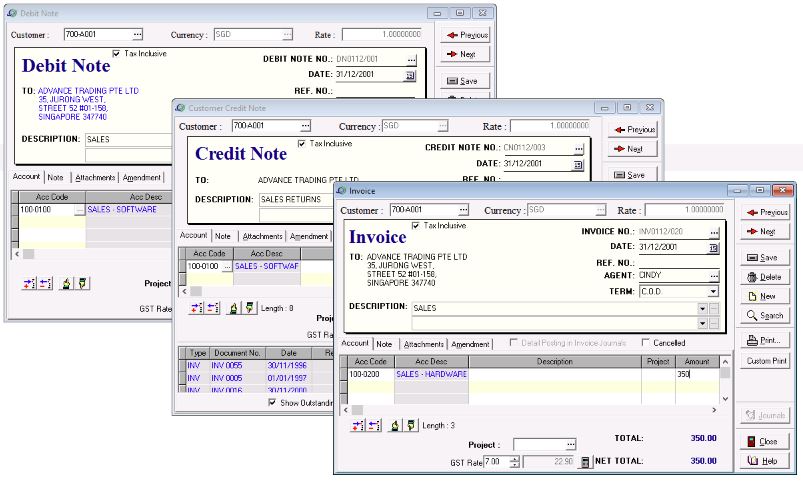Switch to Attachments tab in Invoice window
This screenshot has height=481, width=803.
(424, 344)
